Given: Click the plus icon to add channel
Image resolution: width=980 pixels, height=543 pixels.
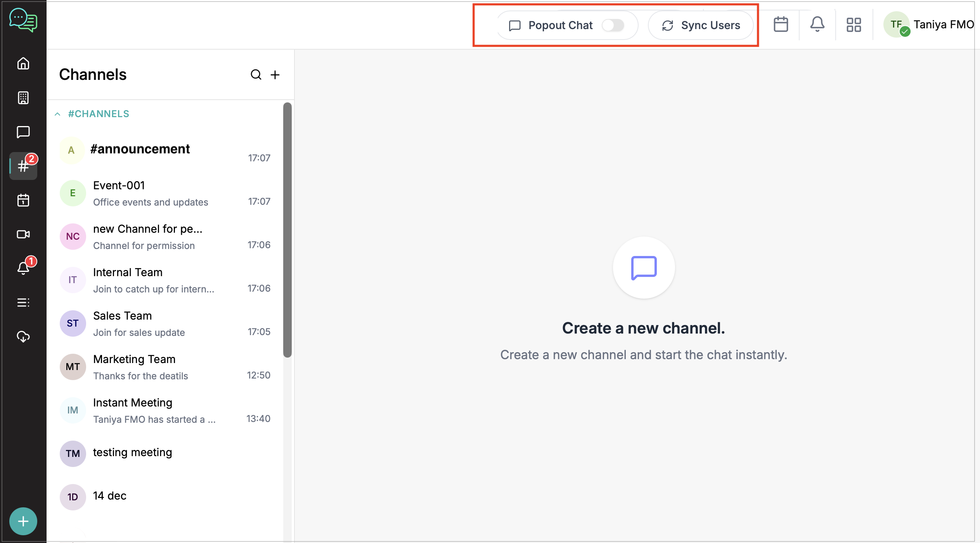Looking at the screenshot, I should [x=275, y=74].
